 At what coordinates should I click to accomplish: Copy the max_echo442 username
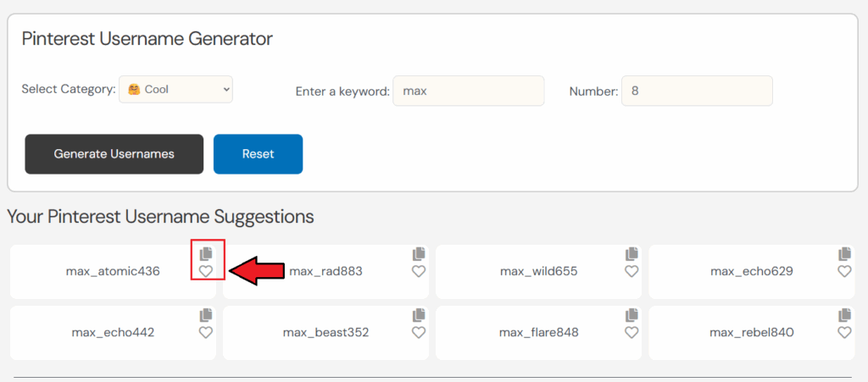pos(206,315)
